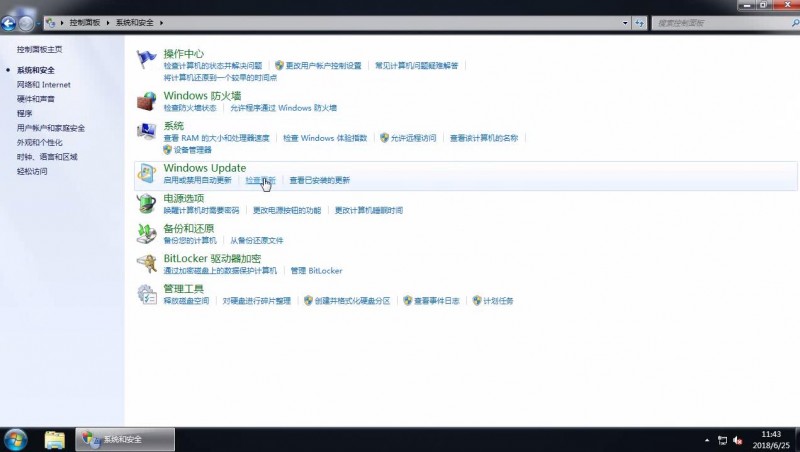The width and height of the screenshot is (800, 452).
Task: Open BitLocker 驱动器加密 heading link
Action: pos(212,258)
